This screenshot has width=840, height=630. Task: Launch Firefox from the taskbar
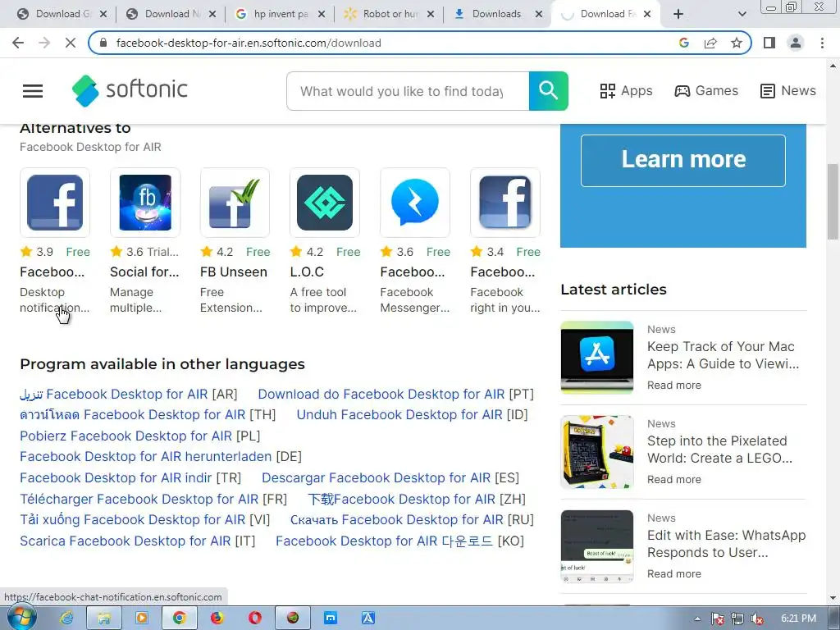(217, 619)
